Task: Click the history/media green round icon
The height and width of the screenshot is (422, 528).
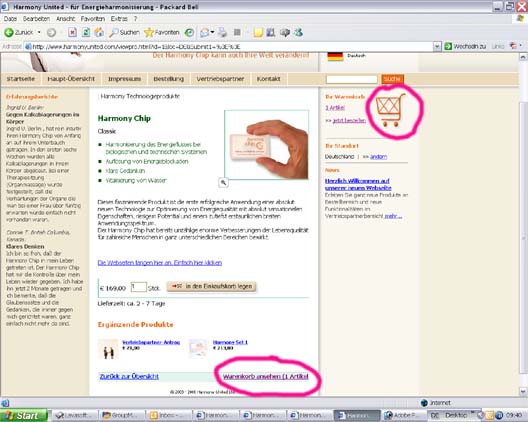Action: coord(189,32)
